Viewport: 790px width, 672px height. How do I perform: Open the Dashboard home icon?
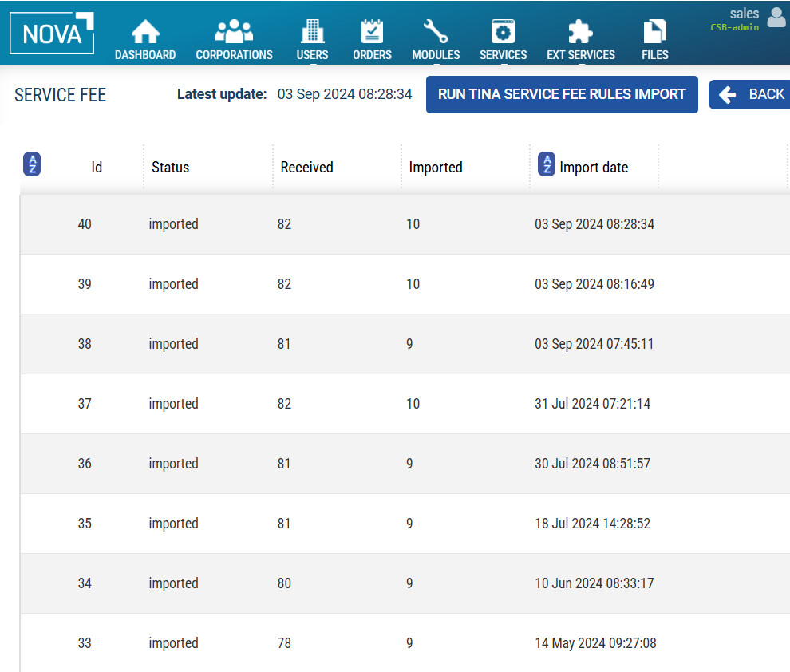[145, 32]
